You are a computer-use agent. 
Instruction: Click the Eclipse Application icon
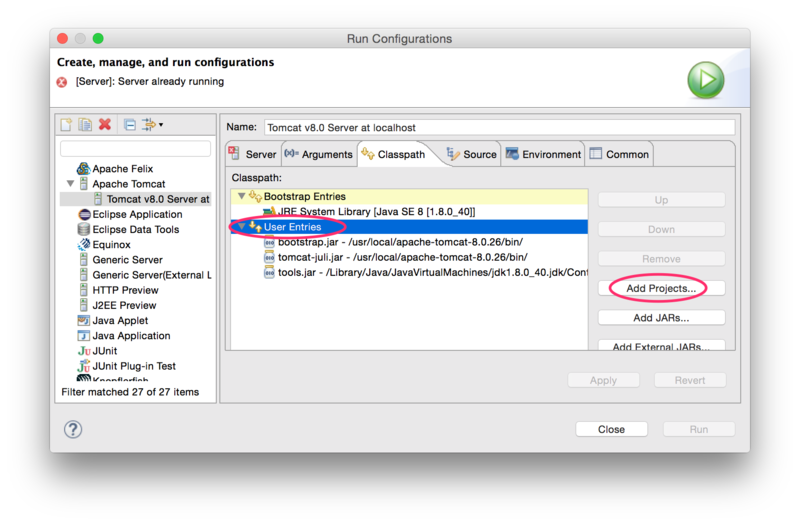[84, 214]
